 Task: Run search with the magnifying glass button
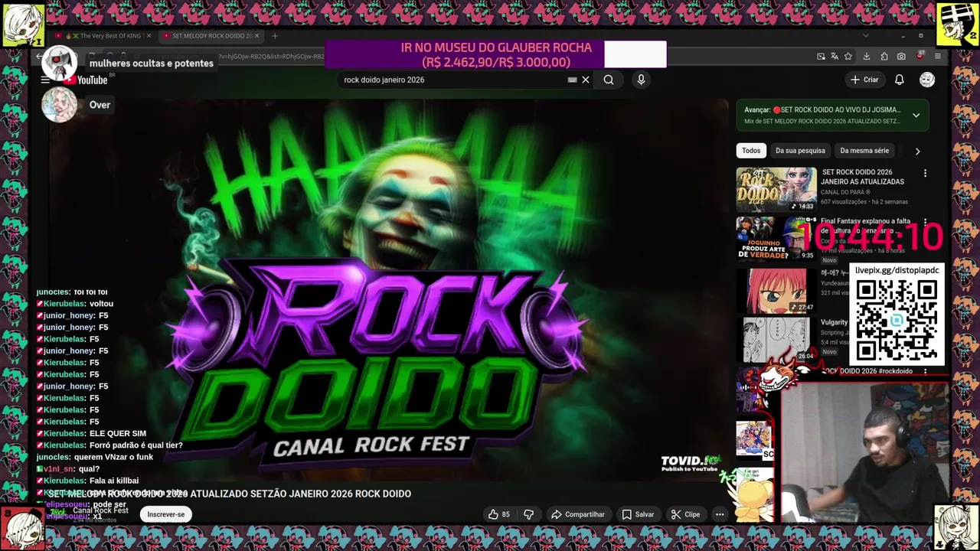coord(609,80)
